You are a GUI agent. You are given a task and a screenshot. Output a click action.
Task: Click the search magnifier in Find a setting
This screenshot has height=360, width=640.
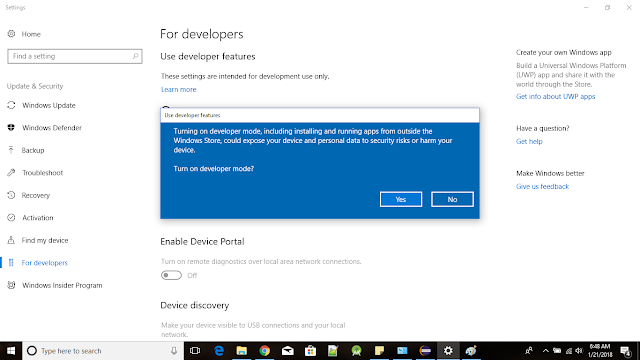[135, 56]
